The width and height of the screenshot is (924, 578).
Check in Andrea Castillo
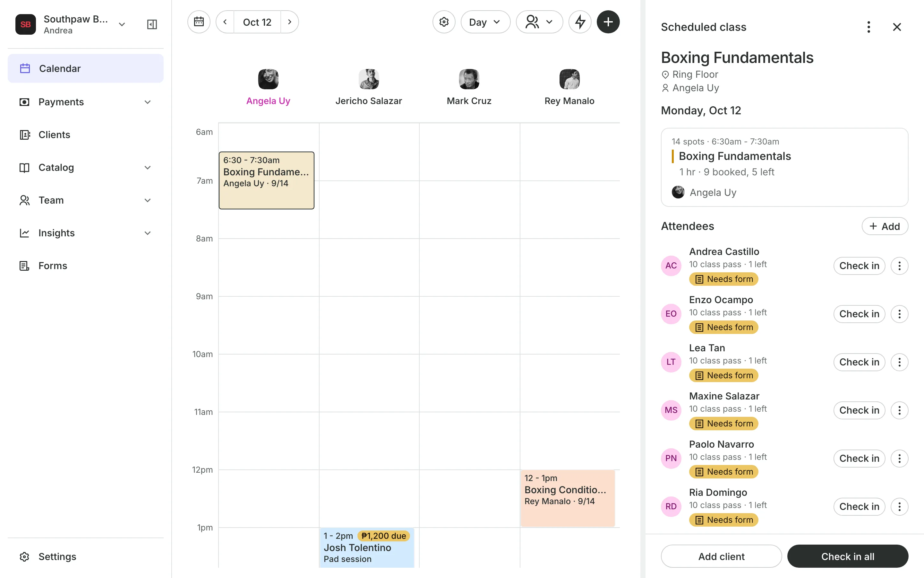pos(859,266)
